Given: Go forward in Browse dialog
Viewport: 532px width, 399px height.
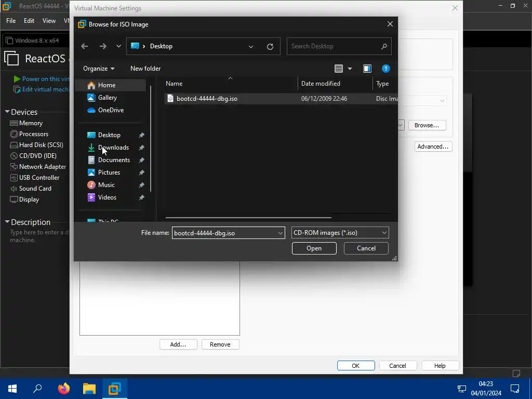Looking at the screenshot, I should coord(103,46).
